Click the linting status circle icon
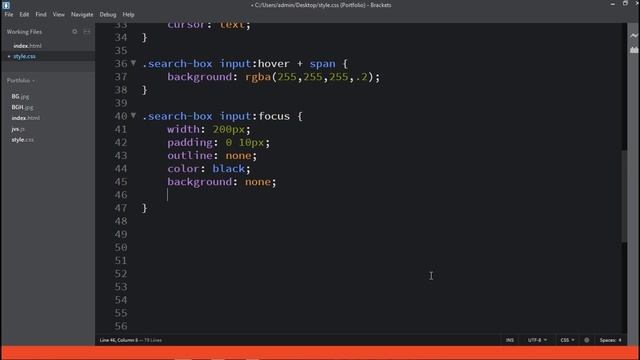The image size is (640, 360). pyautogui.click(x=587, y=340)
